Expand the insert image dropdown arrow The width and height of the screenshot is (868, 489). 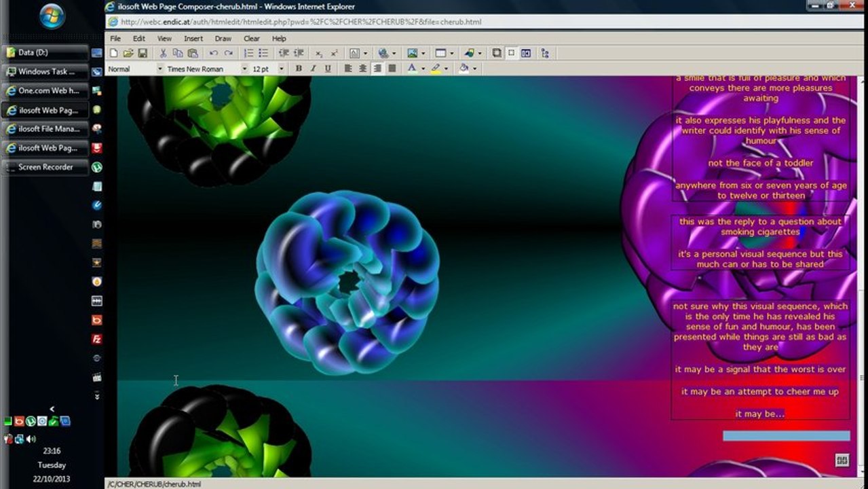click(x=423, y=53)
